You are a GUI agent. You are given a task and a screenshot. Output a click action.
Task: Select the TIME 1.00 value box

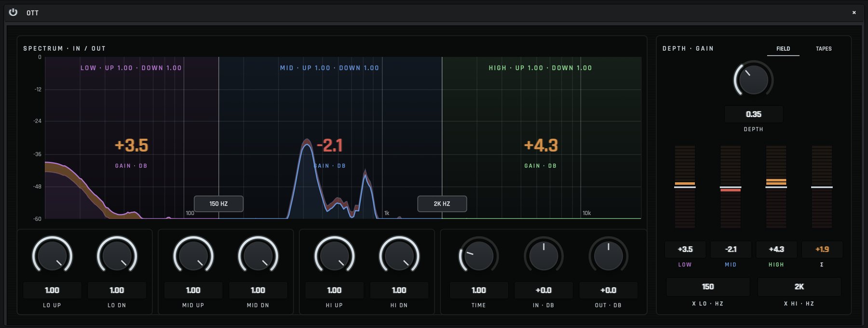[478, 290]
